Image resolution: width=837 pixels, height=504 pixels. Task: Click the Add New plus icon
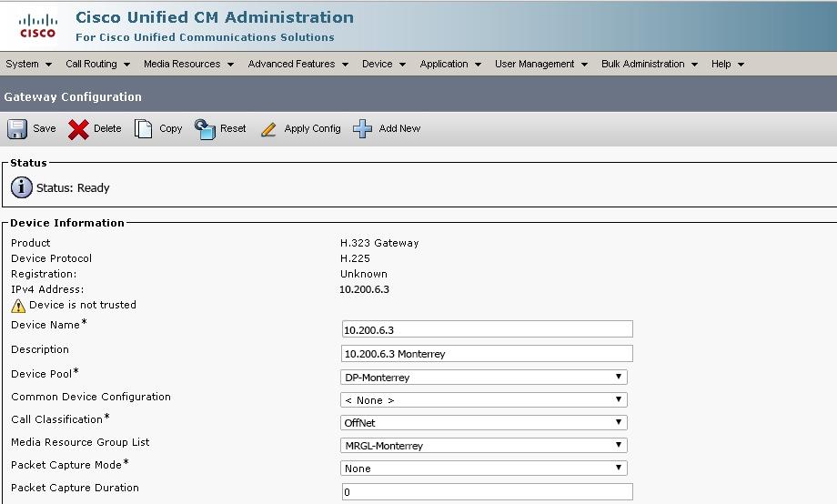tap(362, 128)
